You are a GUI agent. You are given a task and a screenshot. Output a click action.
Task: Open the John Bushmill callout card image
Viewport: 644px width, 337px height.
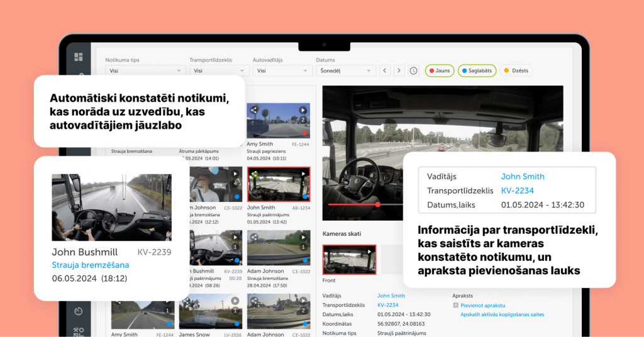coord(111,207)
